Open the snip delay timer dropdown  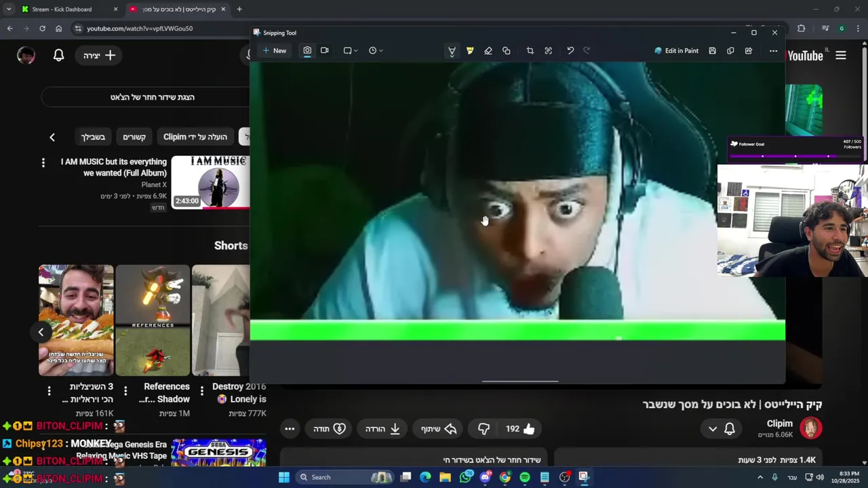(x=376, y=51)
